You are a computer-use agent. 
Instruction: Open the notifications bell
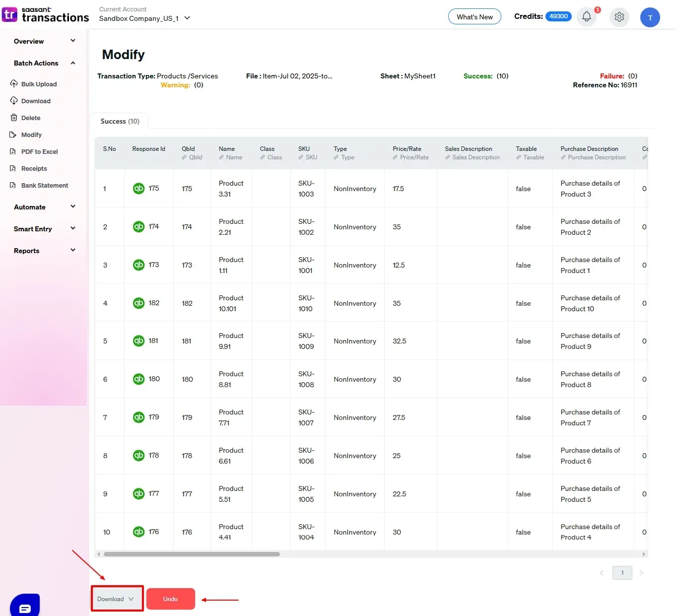coord(587,17)
